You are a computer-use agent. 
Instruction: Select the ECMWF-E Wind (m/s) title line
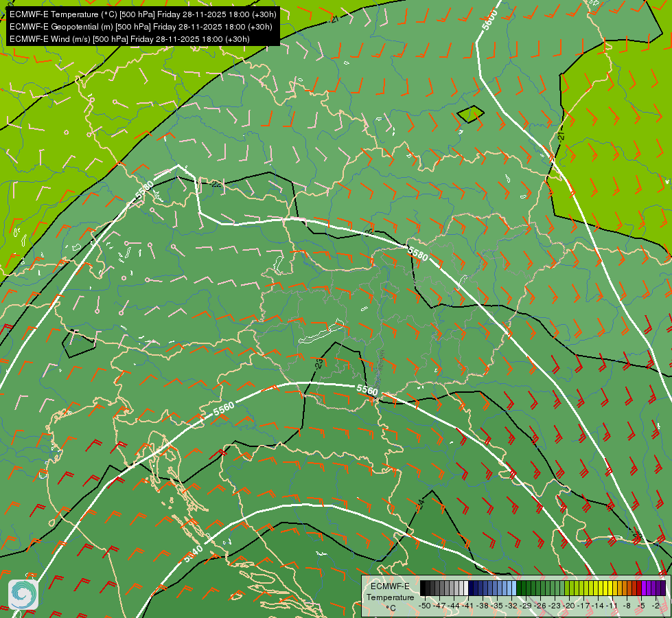point(130,39)
